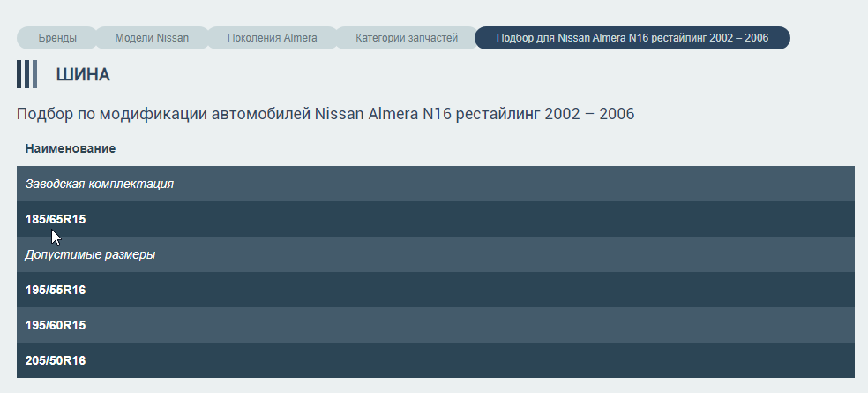Viewport: 868px width, 393px height.
Task: Open the Модели Nissan breadcrumb
Action: [152, 38]
